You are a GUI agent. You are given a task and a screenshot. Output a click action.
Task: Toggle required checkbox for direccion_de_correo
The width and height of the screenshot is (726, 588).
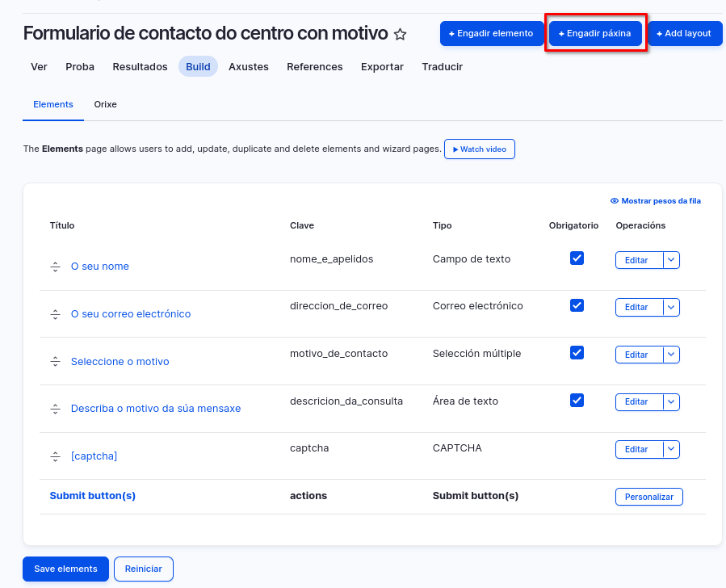577,305
